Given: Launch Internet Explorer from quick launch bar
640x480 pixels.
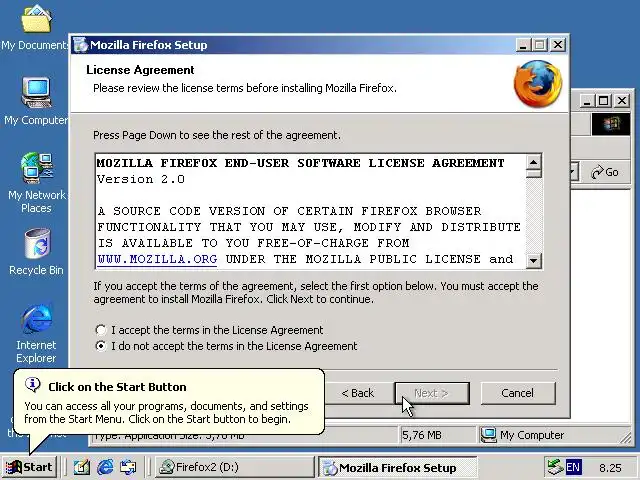Looking at the screenshot, I should point(105,467).
